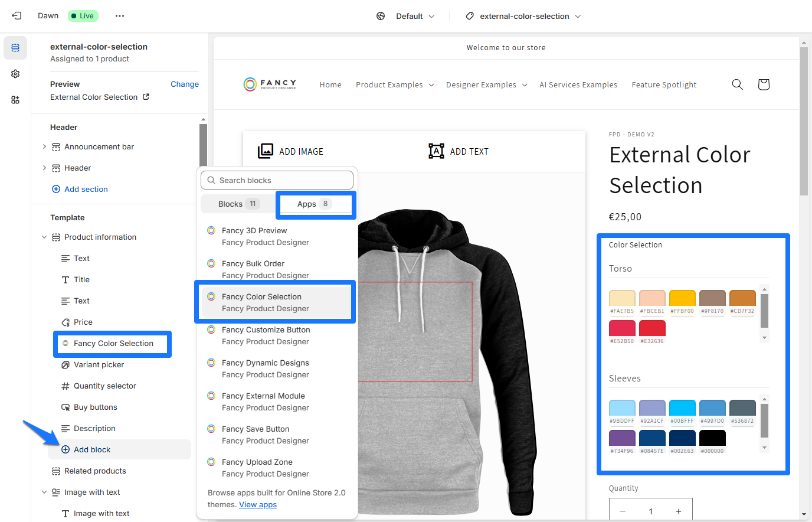Click the Title block T icon
Viewport: 812px width, 522px height.
coord(66,279)
